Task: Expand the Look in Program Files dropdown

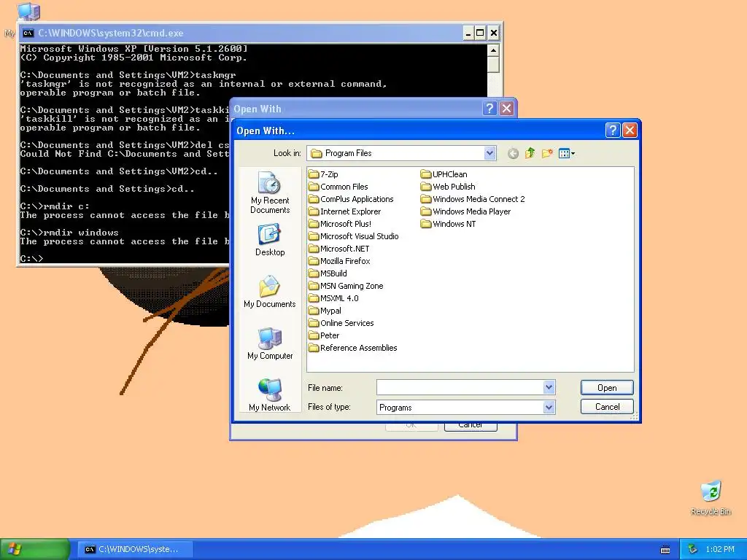Action: pyautogui.click(x=489, y=153)
